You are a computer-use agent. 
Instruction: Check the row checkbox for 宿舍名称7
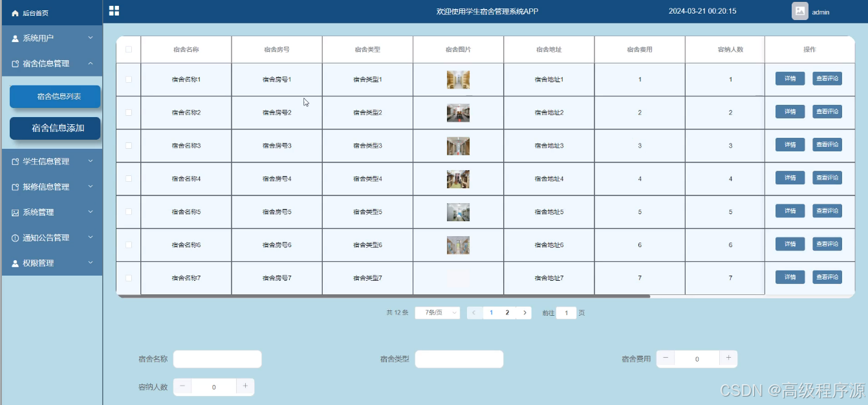point(129,278)
